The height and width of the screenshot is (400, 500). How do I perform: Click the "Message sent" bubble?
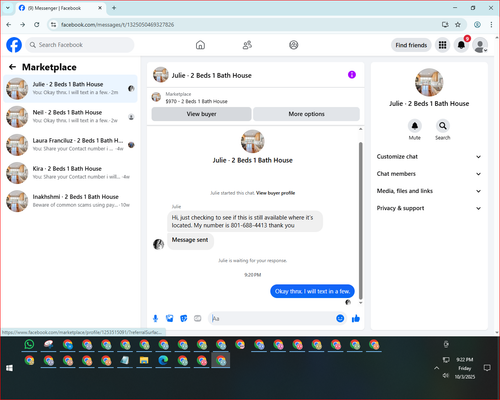point(190,240)
